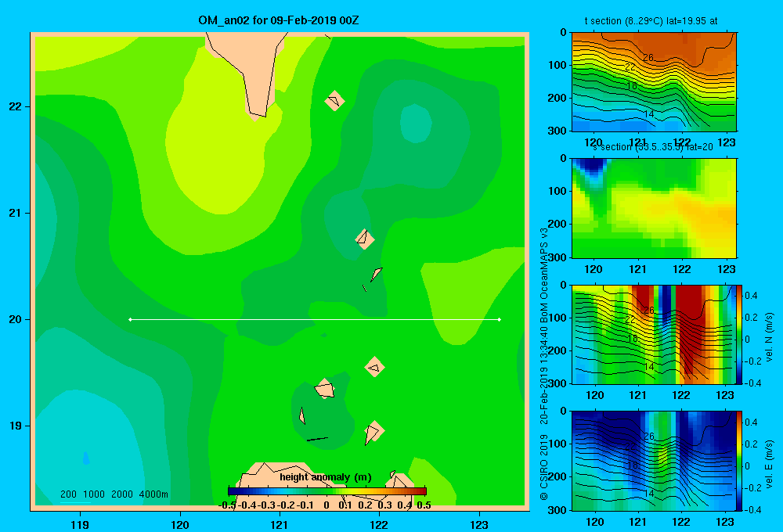Click depth label 300 on vel. N section axis
Screen dimensions: 783x532
click(558, 383)
